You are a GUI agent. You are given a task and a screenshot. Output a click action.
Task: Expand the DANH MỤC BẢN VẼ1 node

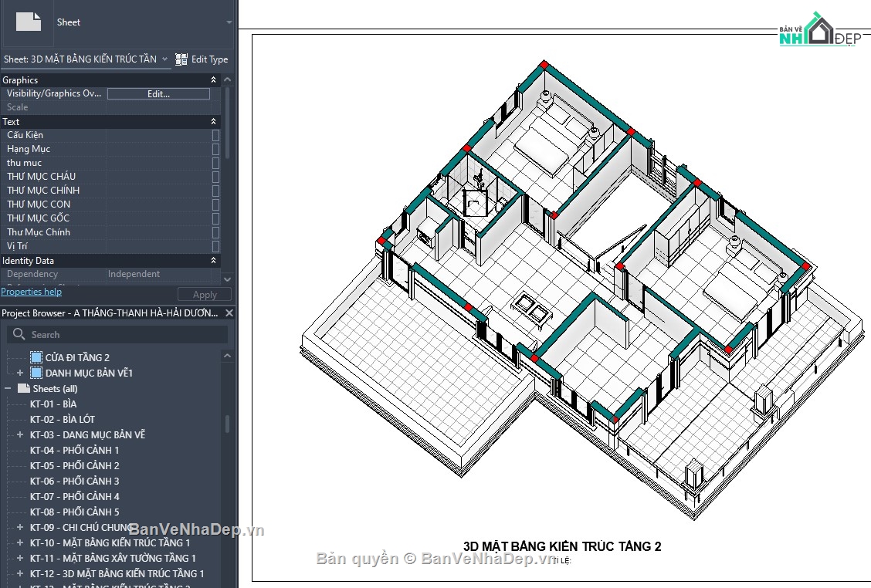(20, 373)
